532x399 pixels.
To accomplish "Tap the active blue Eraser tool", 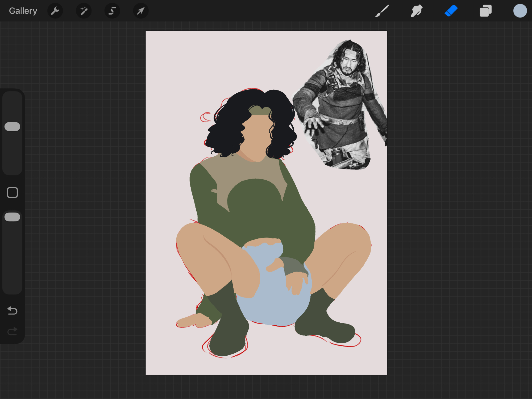I will coord(451,11).
